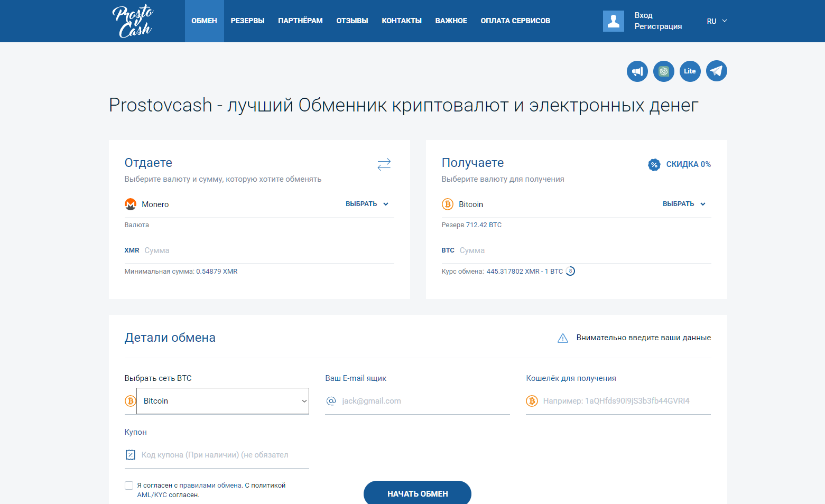Click minimum amount 0.54879 XMR
Image resolution: width=825 pixels, height=504 pixels.
tap(217, 272)
